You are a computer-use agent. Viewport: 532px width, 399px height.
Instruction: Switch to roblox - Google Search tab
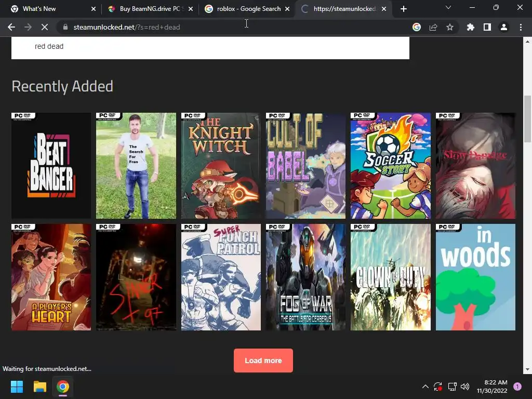249,9
